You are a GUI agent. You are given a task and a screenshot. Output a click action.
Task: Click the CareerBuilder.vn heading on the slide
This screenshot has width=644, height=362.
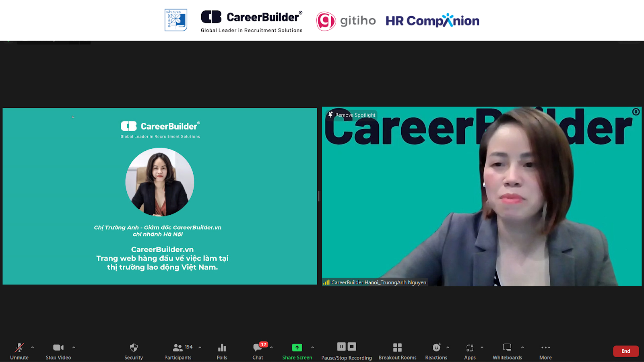[162, 249]
